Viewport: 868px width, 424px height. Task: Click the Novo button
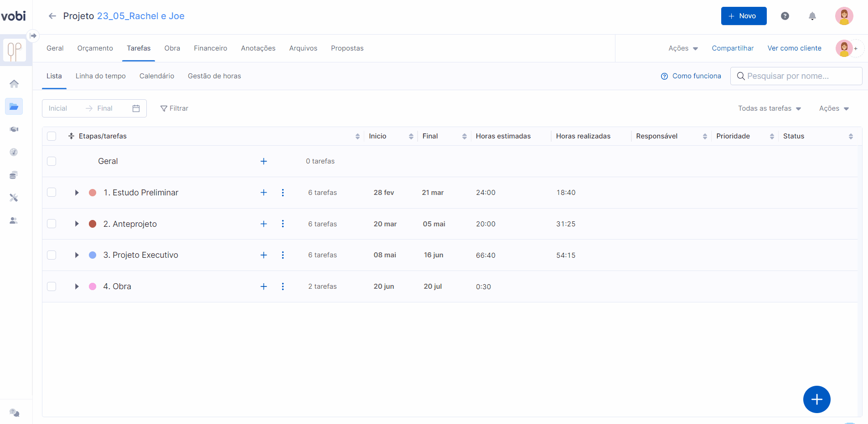tap(744, 16)
